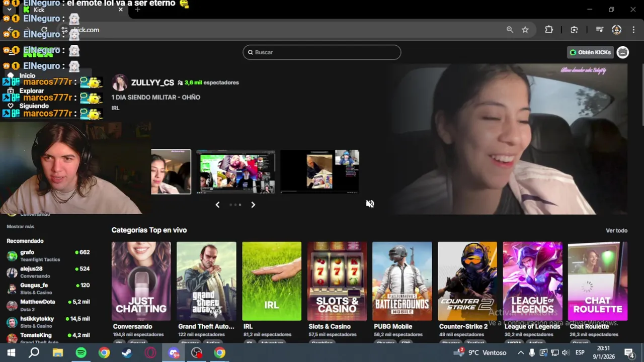Image resolution: width=644 pixels, height=362 pixels.
Task: Open the Slots & Casino category card
Action: coord(337,281)
